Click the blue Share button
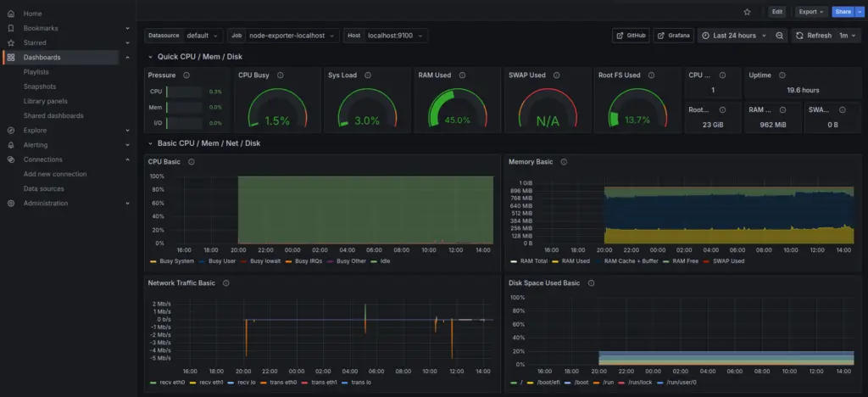Screen dimensions: 868x397 tap(843, 12)
